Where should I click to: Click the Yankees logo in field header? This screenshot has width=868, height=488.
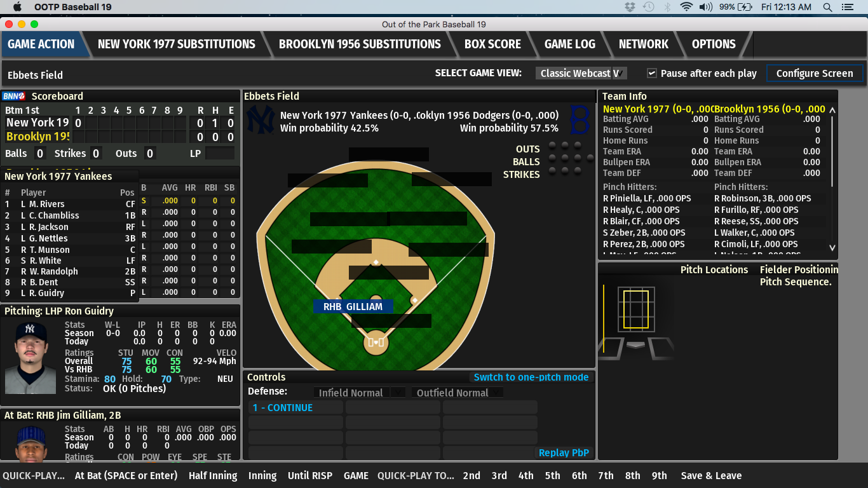coord(260,119)
